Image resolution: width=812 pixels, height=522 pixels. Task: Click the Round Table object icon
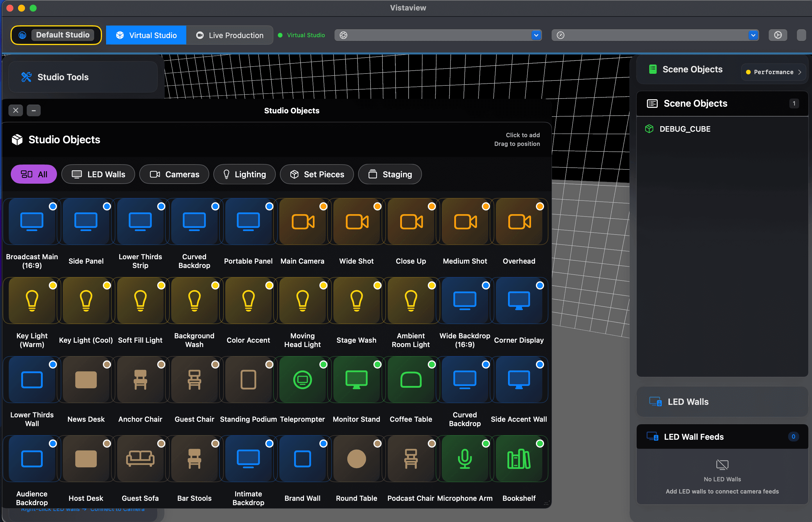[356, 459]
